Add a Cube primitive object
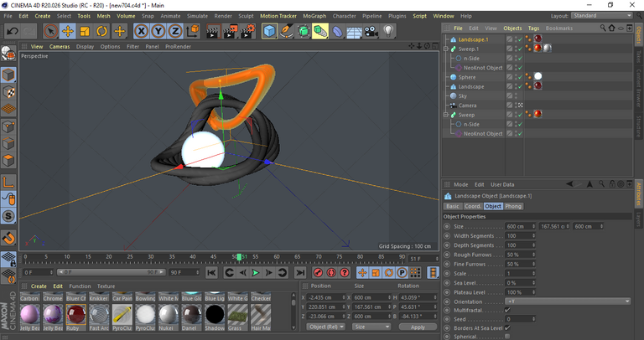Screen dimensions: 644x340 [269, 31]
